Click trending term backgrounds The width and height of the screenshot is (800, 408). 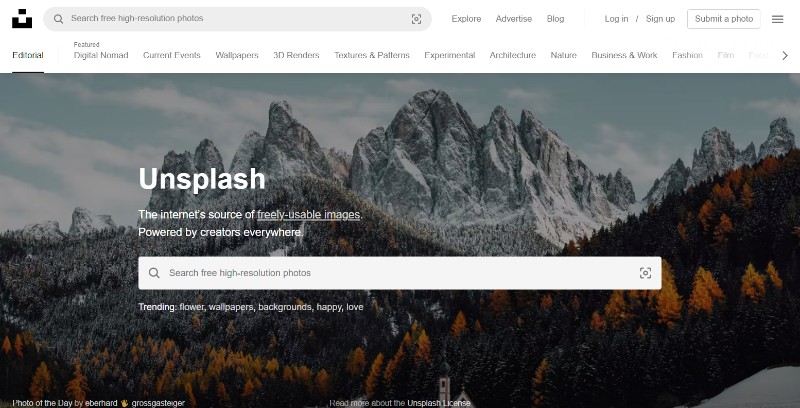click(x=285, y=307)
